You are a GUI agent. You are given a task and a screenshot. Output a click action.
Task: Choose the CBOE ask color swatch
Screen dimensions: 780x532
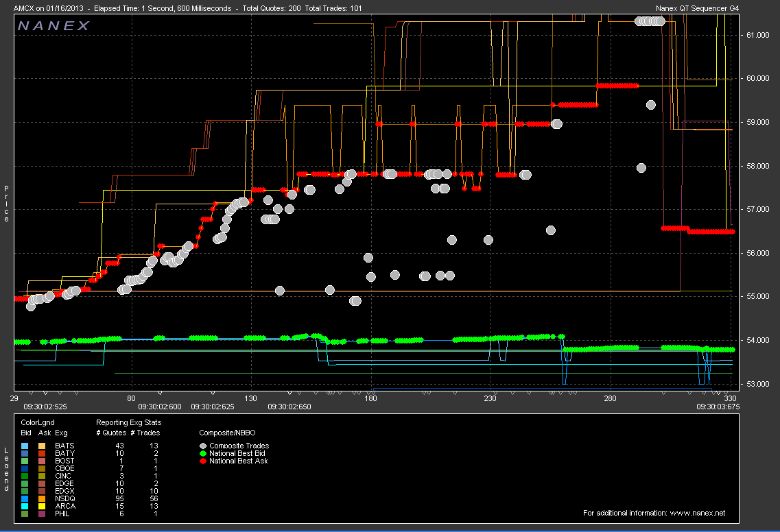tap(43, 468)
